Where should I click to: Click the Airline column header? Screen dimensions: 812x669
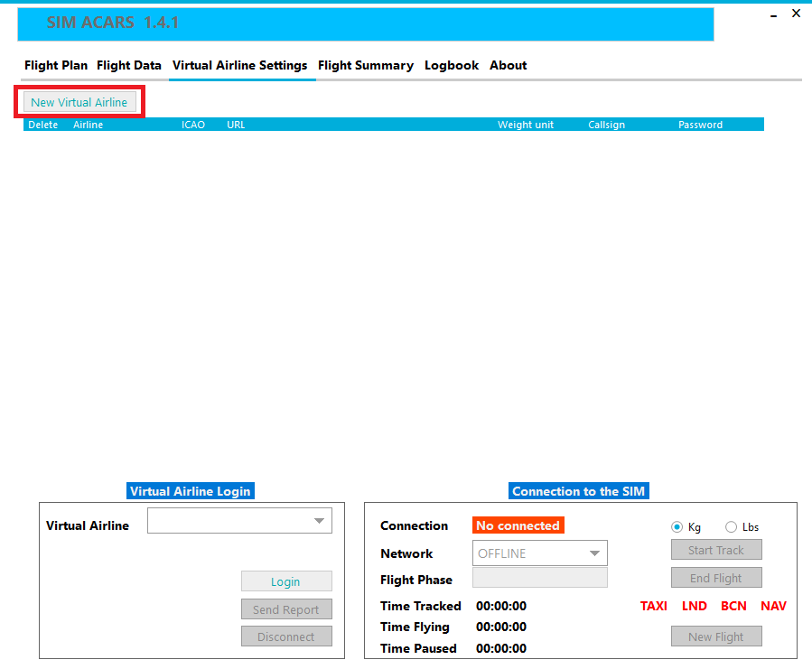(x=89, y=125)
